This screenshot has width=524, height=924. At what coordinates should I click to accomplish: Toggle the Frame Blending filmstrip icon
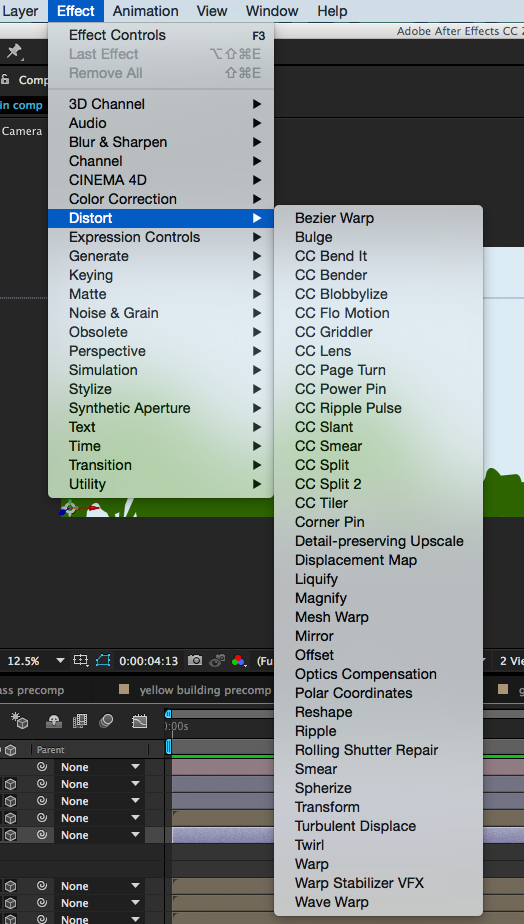point(80,721)
